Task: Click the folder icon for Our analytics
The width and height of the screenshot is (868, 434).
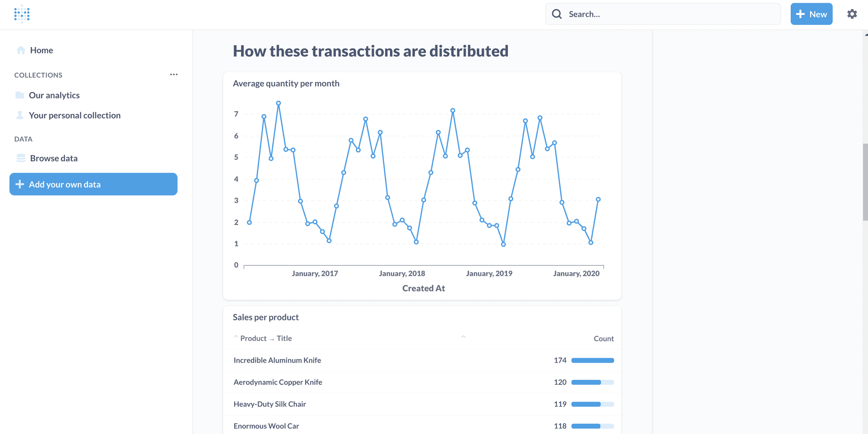Action: (19, 95)
